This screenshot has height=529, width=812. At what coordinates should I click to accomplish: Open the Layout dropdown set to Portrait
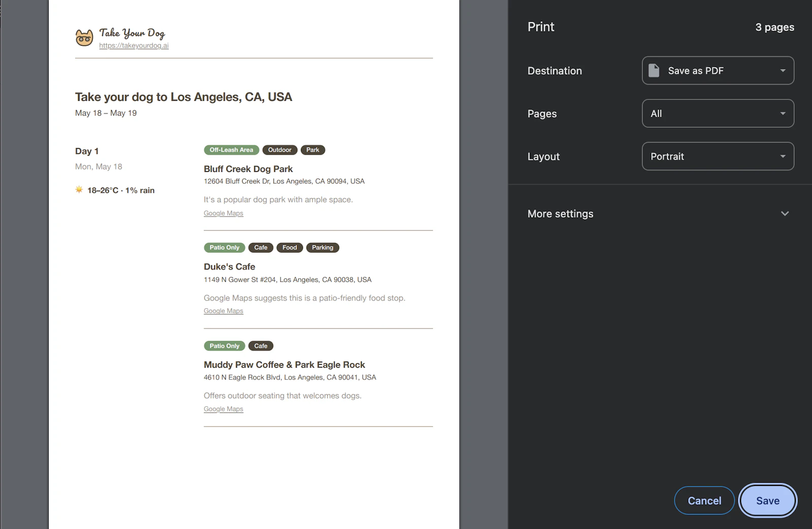pos(718,156)
